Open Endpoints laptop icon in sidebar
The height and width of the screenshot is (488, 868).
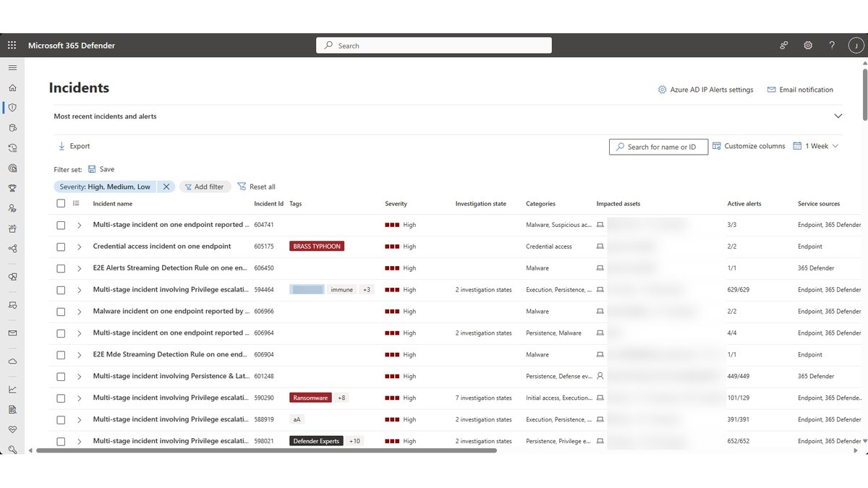tap(12, 305)
